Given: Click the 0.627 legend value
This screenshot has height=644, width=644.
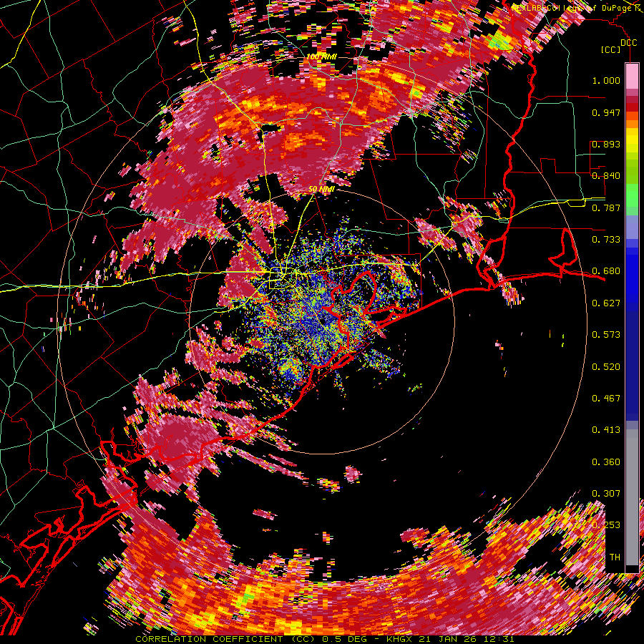Looking at the screenshot, I should pos(606,303).
